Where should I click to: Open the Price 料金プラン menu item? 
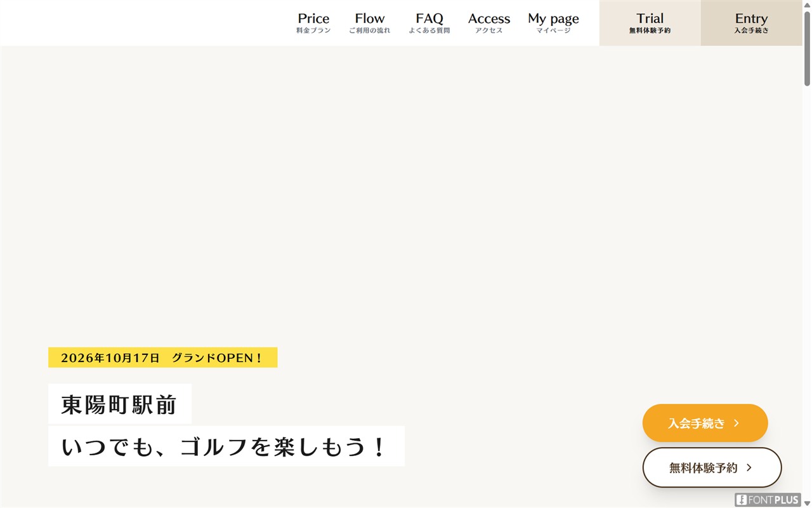[x=313, y=23]
